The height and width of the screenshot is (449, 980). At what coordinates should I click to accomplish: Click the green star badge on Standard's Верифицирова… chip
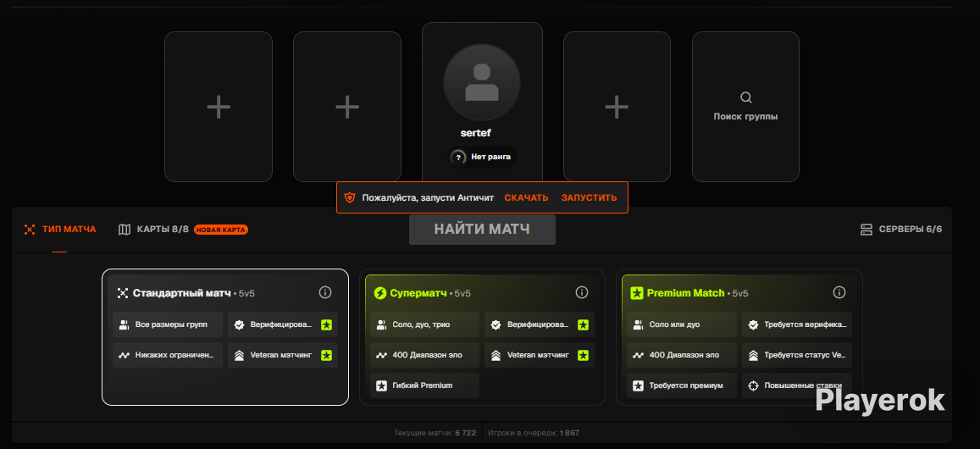(326, 324)
